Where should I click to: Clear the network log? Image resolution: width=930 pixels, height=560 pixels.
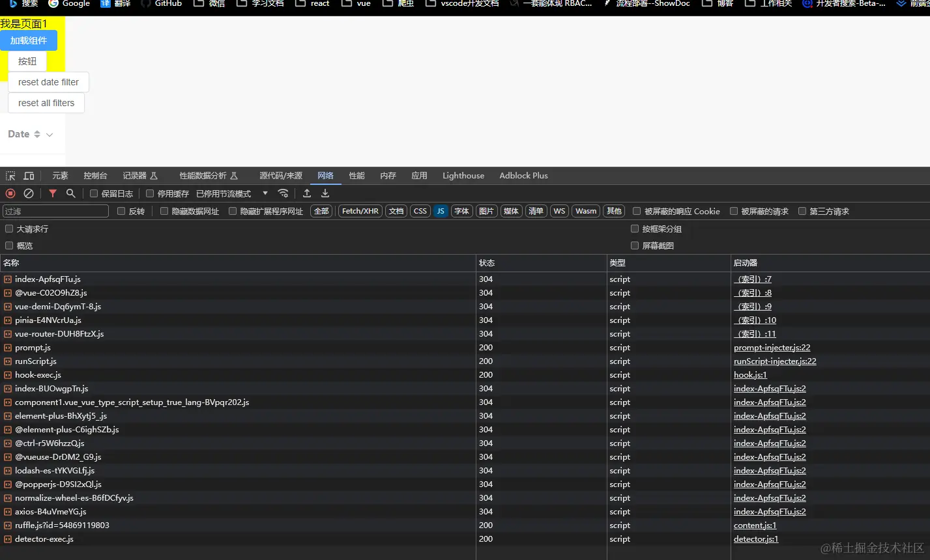tap(29, 193)
